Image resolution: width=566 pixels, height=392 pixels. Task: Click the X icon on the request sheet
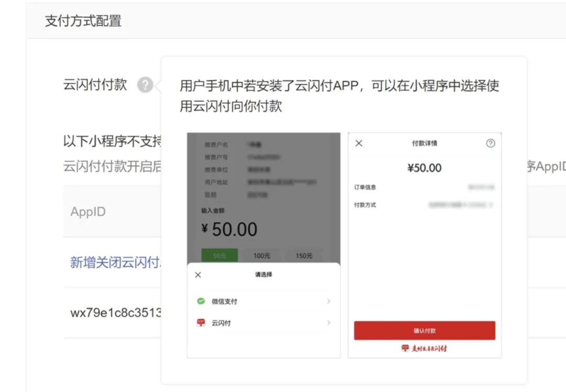[x=198, y=274]
